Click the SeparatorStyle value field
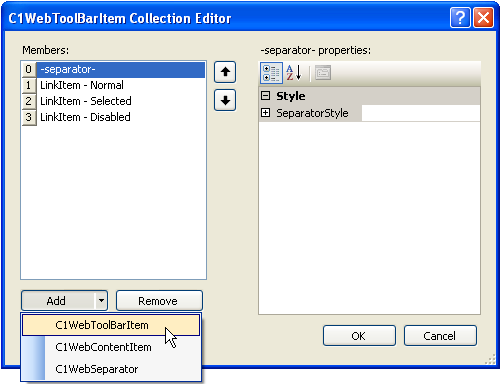 coord(421,113)
